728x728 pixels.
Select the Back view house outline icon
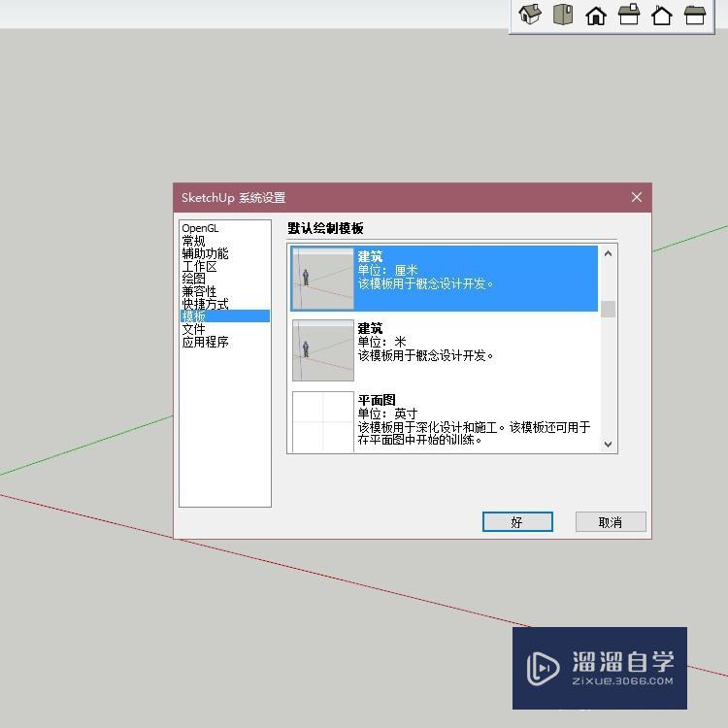(x=662, y=15)
